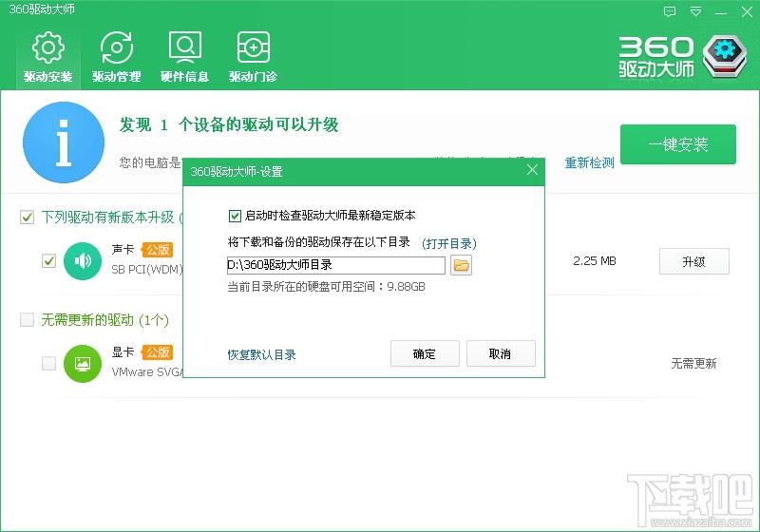Open the title bar main menu dropdown

click(x=696, y=14)
